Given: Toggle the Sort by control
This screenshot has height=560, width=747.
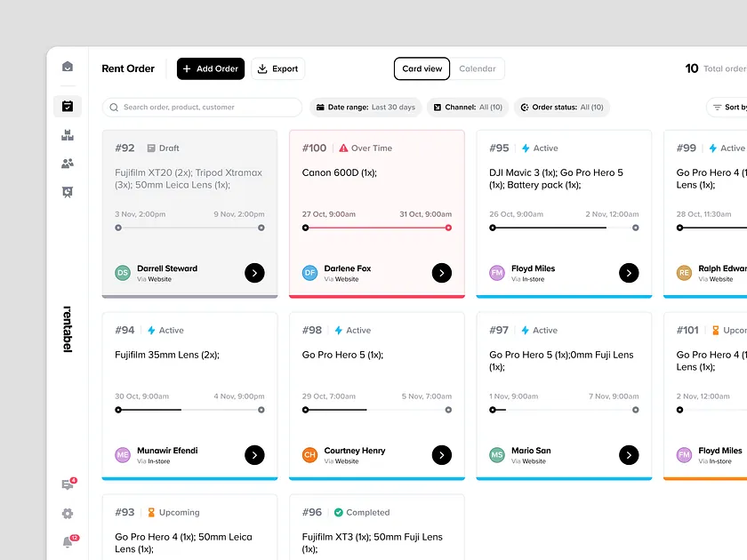Looking at the screenshot, I should [x=727, y=107].
